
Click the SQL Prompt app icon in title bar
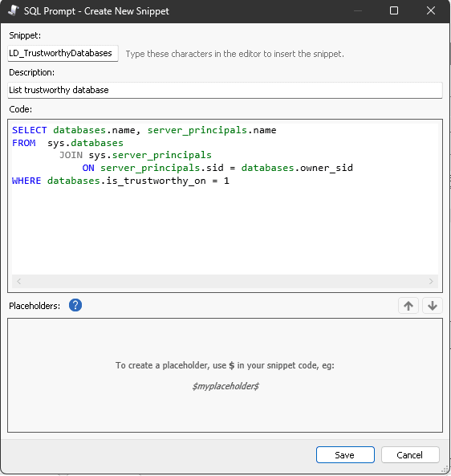(x=14, y=10)
